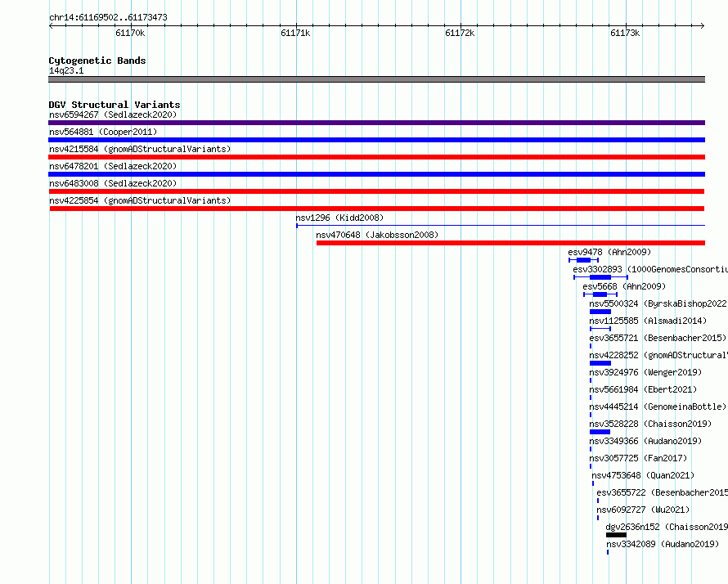
Task: Click the 61172k ruler tick label
Action: click(x=460, y=33)
